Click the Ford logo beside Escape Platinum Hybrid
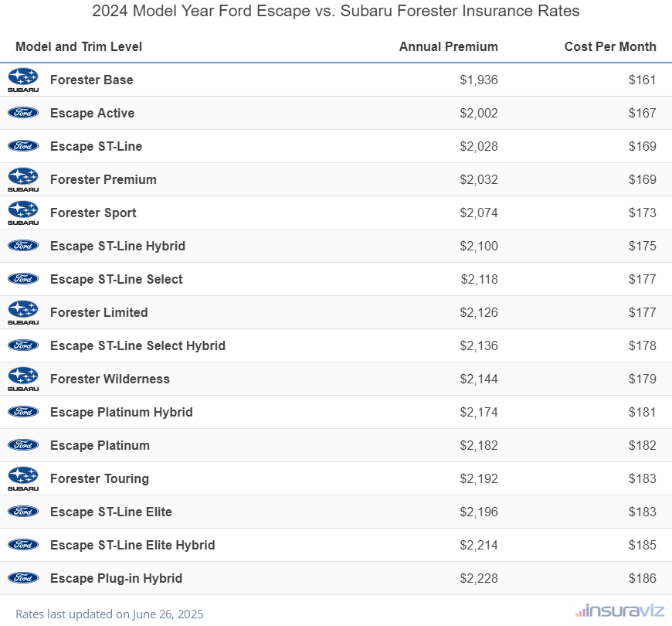The height and width of the screenshot is (626, 672). [23, 412]
